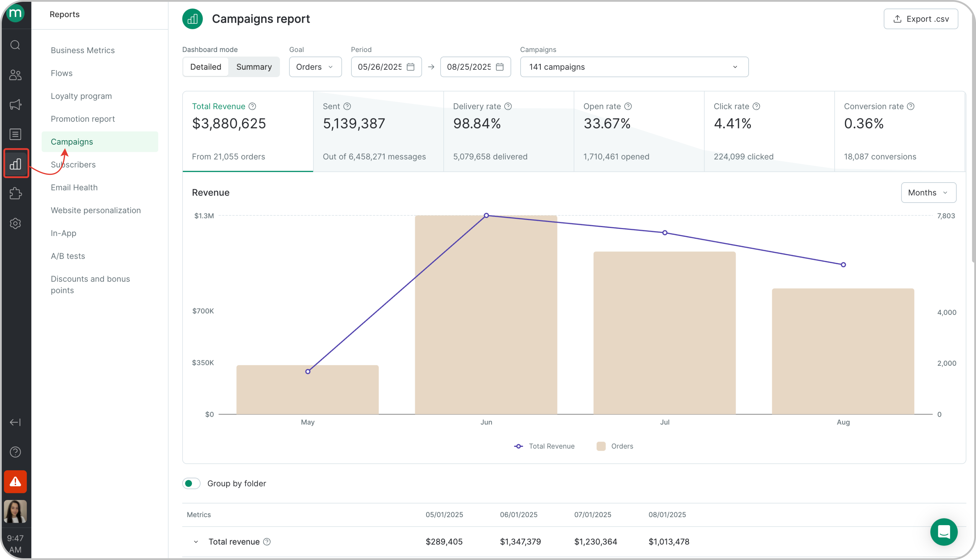Open the Goal Orders dropdown
Viewport: 976px width, 560px height.
(315, 67)
